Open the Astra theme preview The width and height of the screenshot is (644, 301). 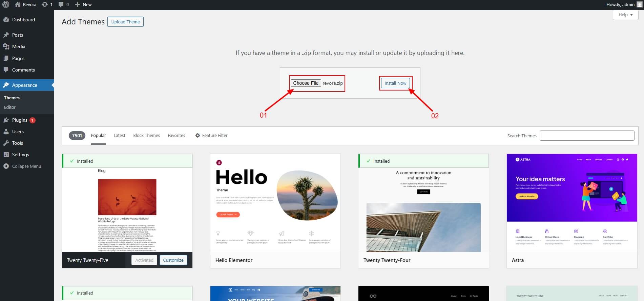point(572,203)
